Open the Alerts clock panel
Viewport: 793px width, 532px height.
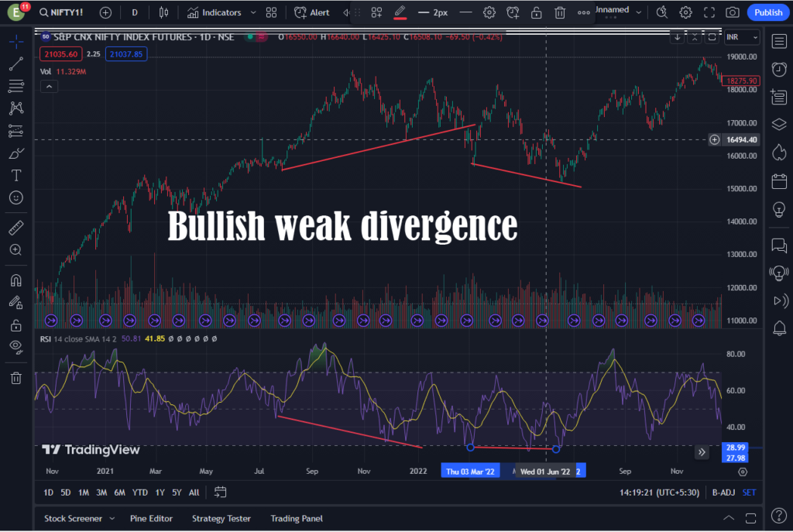click(x=779, y=69)
